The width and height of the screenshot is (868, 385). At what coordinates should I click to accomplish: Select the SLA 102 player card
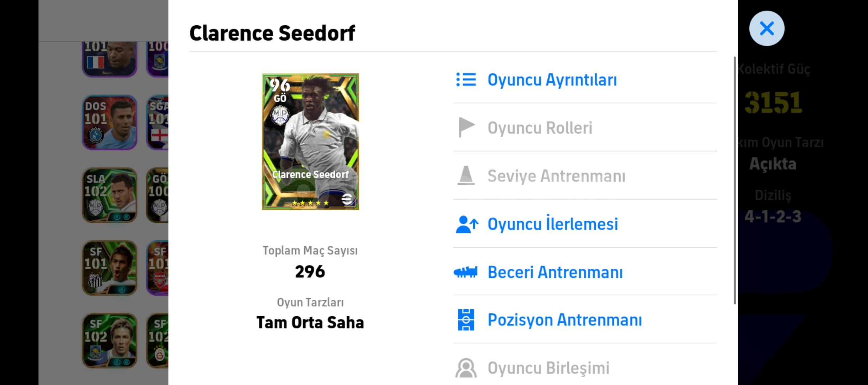[109, 195]
